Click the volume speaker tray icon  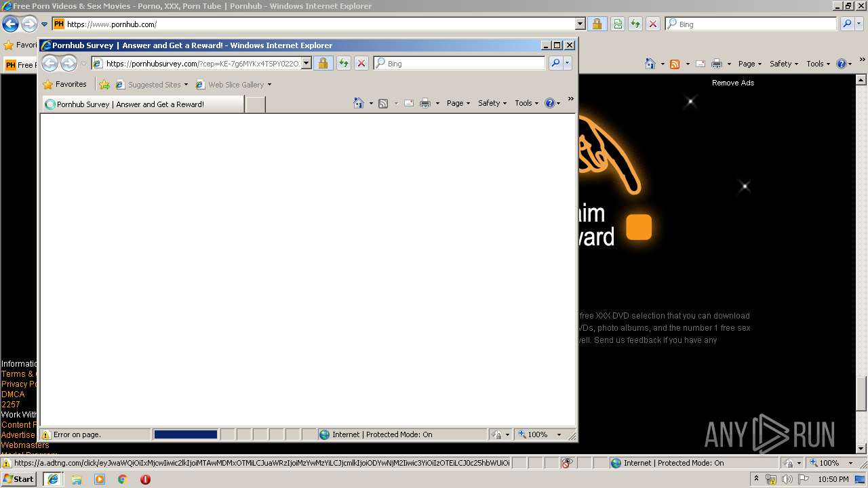pyautogui.click(x=787, y=479)
